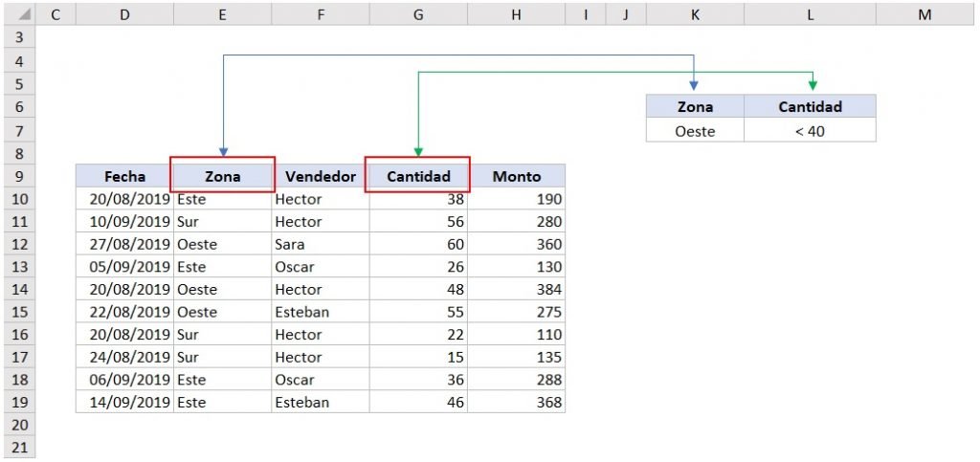Select column D header

[x=124, y=15]
